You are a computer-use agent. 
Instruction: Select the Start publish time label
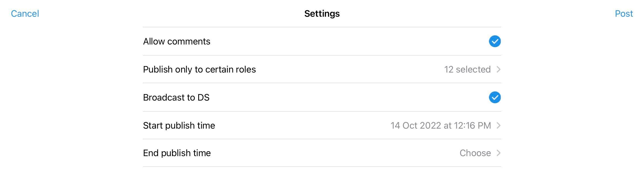pyautogui.click(x=179, y=125)
